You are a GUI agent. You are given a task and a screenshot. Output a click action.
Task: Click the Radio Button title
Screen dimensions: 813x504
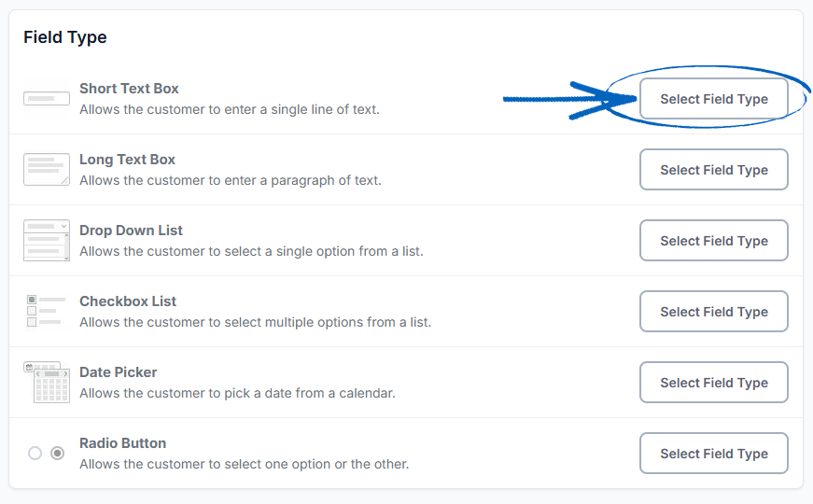123,443
